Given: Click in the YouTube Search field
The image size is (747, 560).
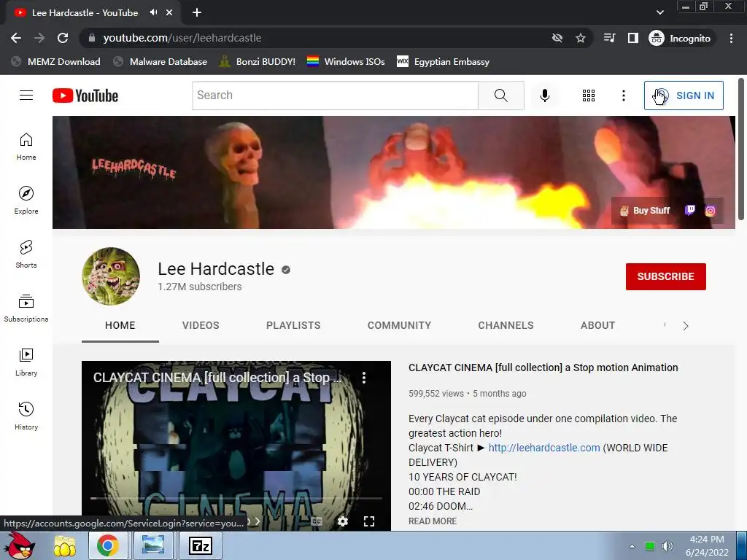Looking at the screenshot, I should (336, 96).
